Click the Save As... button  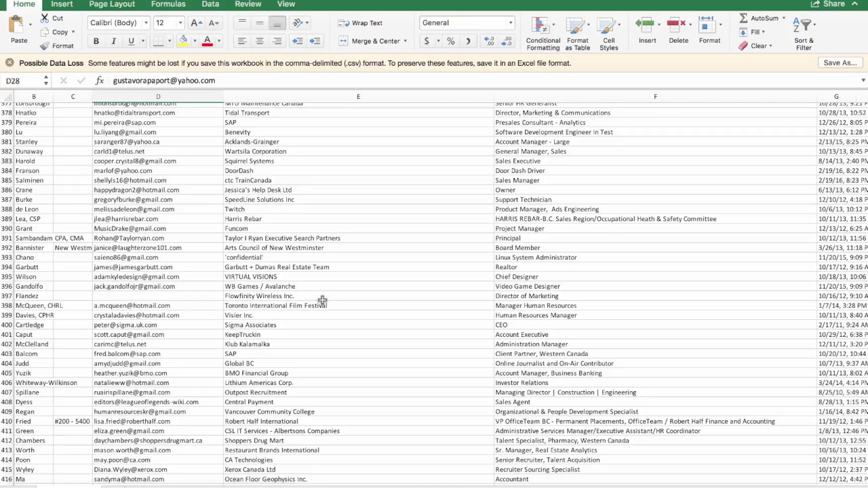click(840, 63)
